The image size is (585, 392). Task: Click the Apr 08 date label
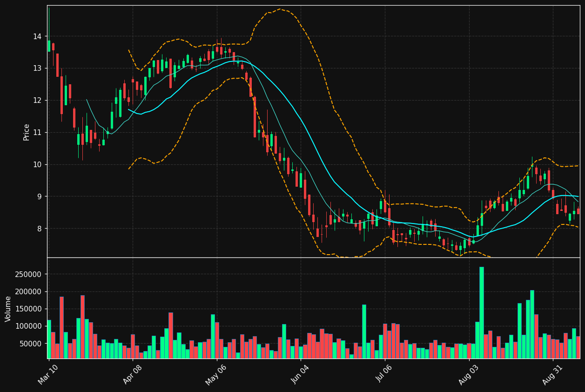click(x=132, y=374)
